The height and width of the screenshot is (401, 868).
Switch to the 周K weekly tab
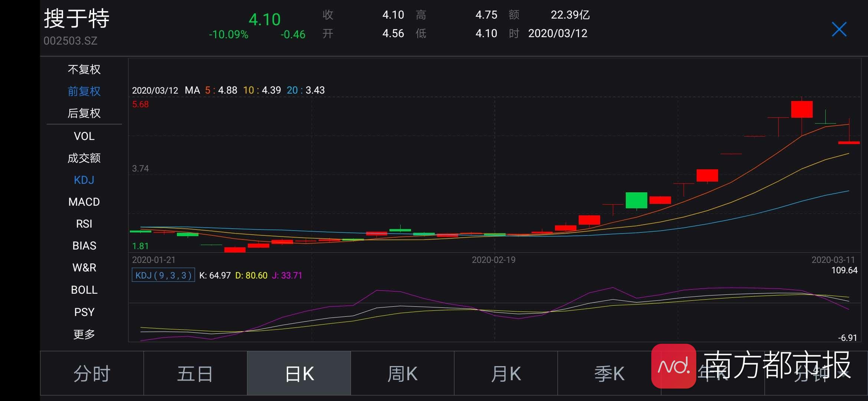402,374
